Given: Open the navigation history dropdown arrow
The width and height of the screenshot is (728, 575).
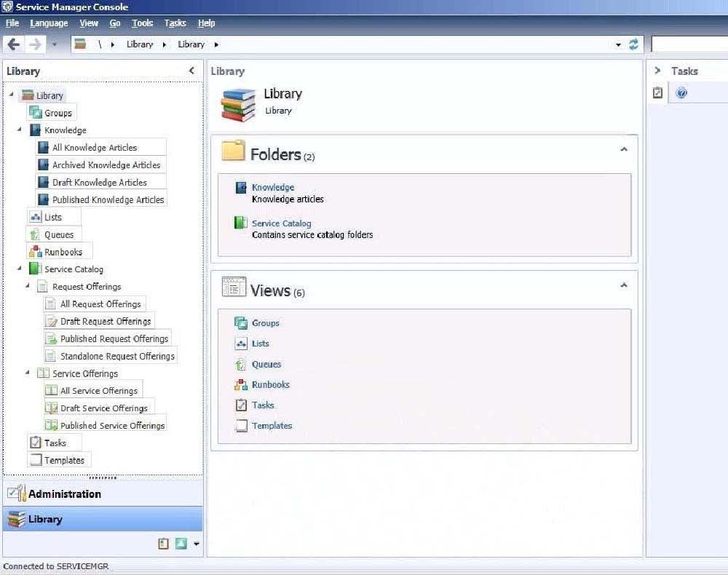Looking at the screenshot, I should point(55,44).
